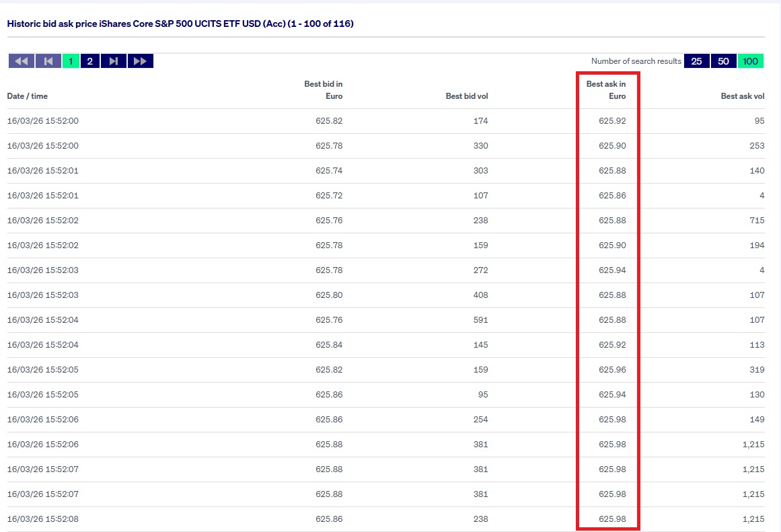Select best bid value 625.84
Screen dimensions: 781x532
click(x=329, y=345)
